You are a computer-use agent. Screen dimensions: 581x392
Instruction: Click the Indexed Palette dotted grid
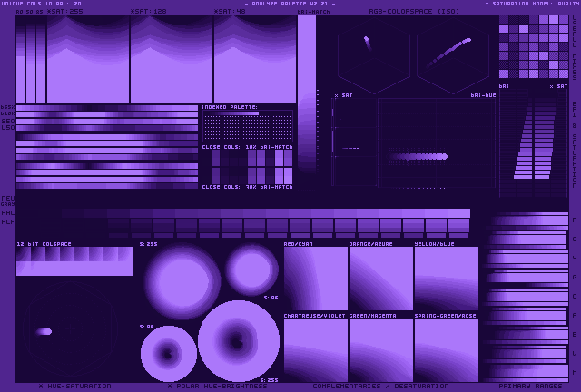(247, 126)
